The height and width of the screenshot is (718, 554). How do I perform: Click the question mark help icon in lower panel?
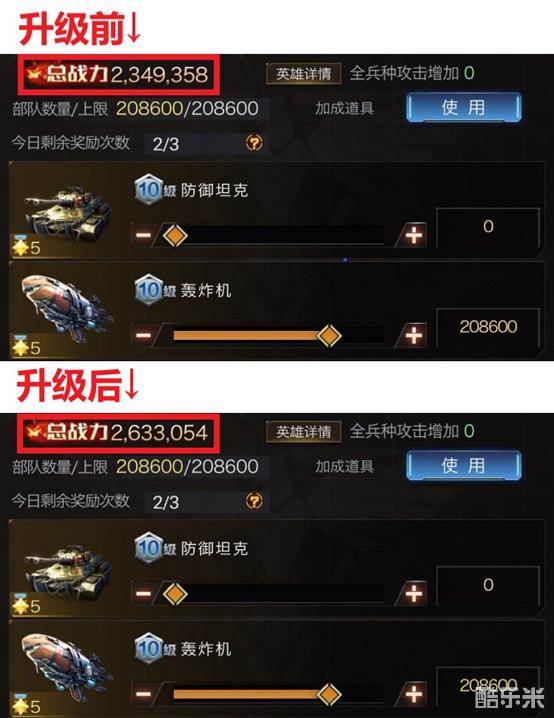(x=255, y=501)
